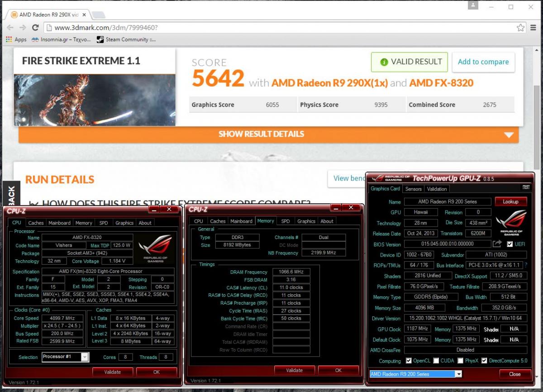Open the Steam Community bookmark

126,39
